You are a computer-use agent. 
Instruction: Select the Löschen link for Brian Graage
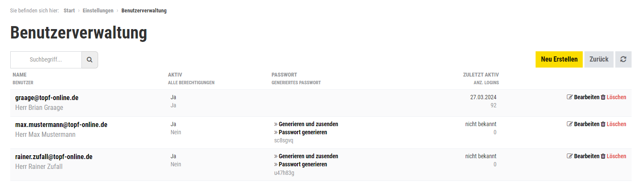click(616, 97)
